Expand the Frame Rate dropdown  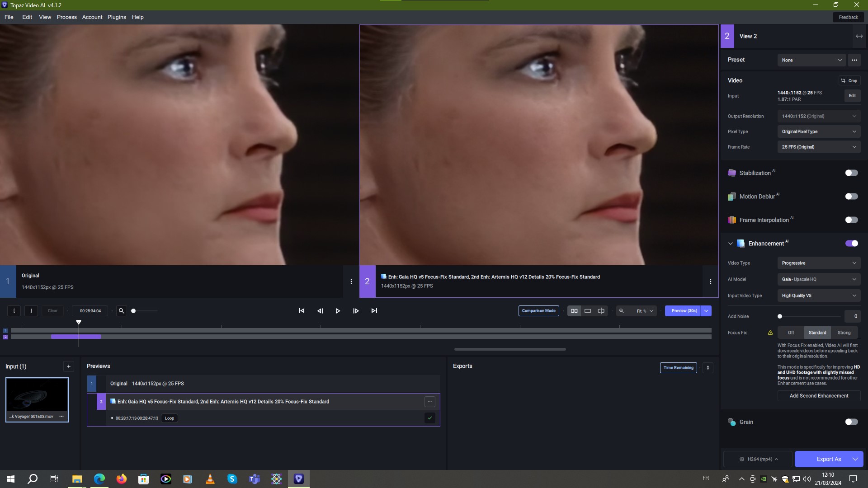pyautogui.click(x=818, y=147)
